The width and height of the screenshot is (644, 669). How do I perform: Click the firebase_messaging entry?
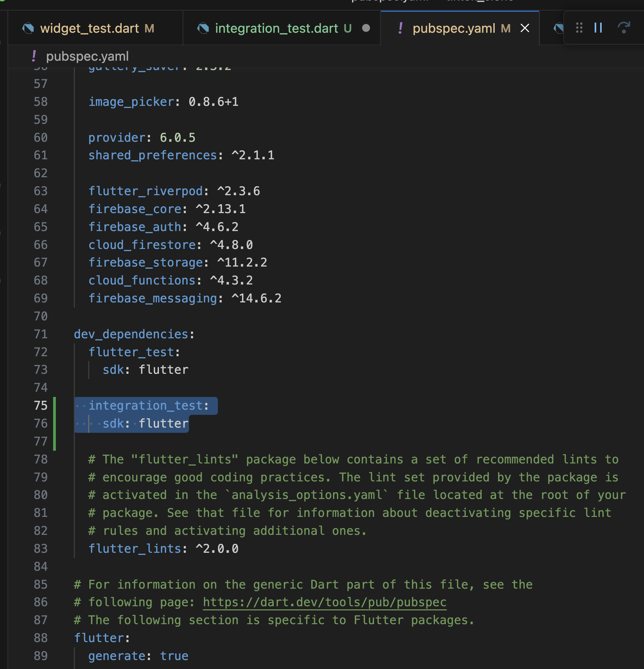click(x=185, y=298)
